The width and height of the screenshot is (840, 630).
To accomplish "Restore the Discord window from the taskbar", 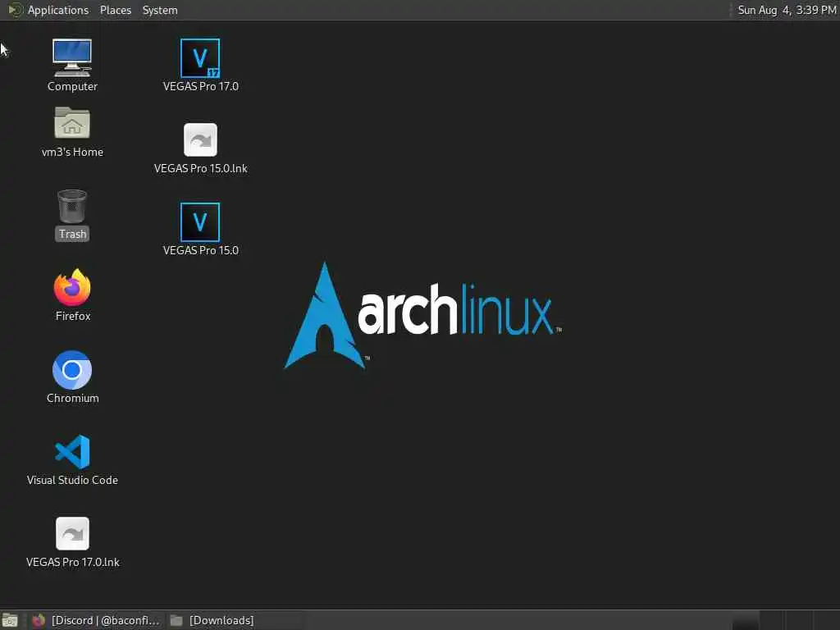I will tap(95, 620).
